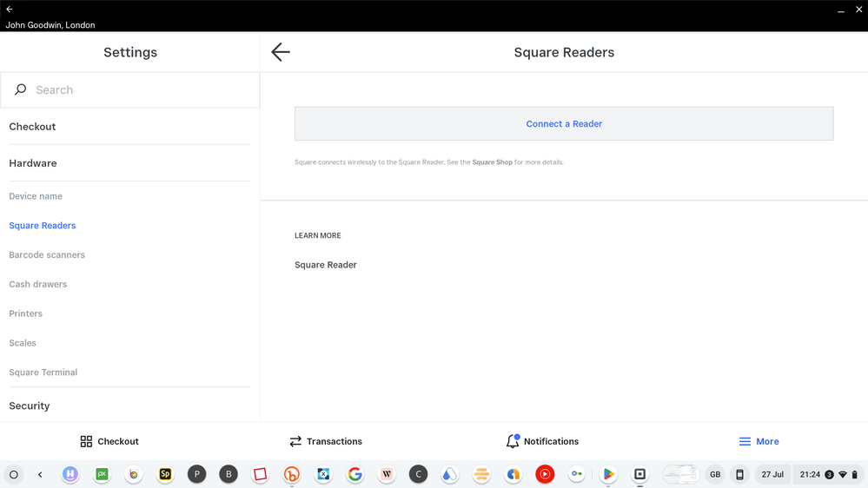Open the Square Reader learn more item
Viewport: 868px width, 488px height.
click(326, 265)
